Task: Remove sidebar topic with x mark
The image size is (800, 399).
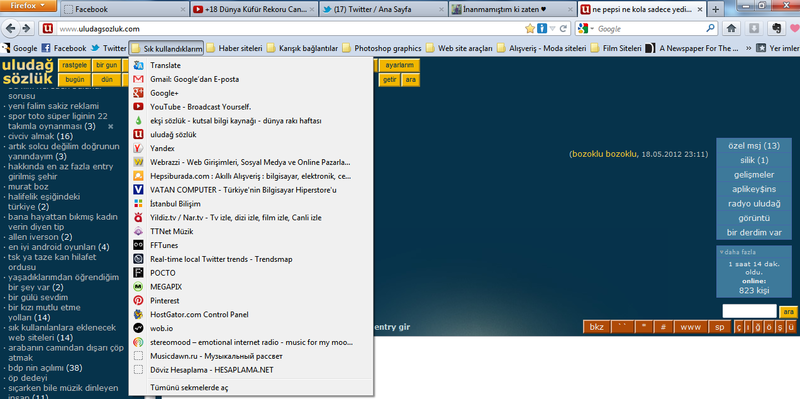Action: [x=111, y=126]
